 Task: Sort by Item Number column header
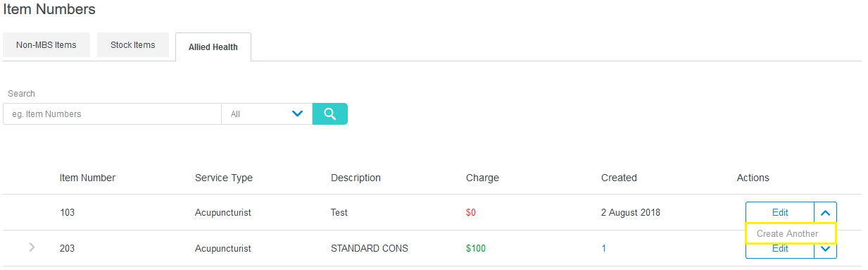click(87, 178)
